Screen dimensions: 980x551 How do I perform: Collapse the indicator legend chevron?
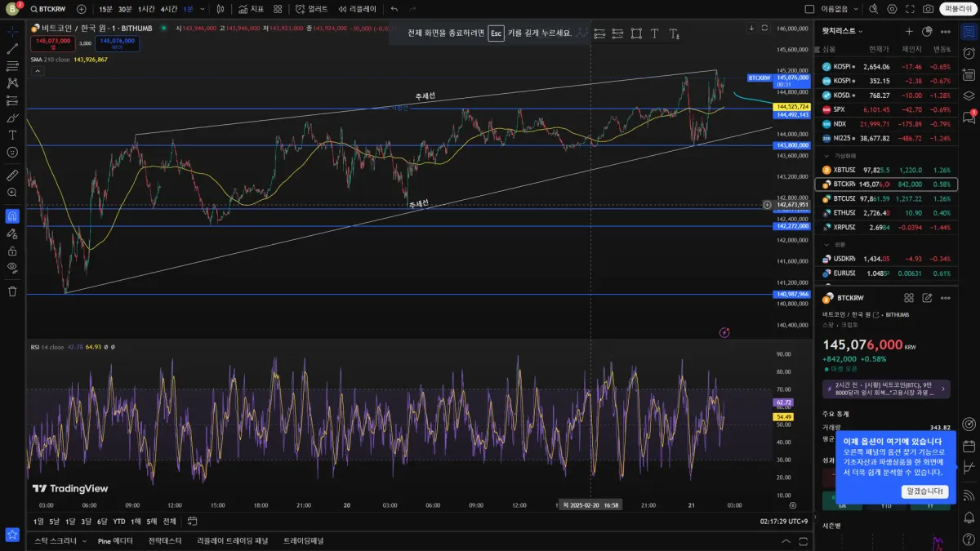coord(37,71)
